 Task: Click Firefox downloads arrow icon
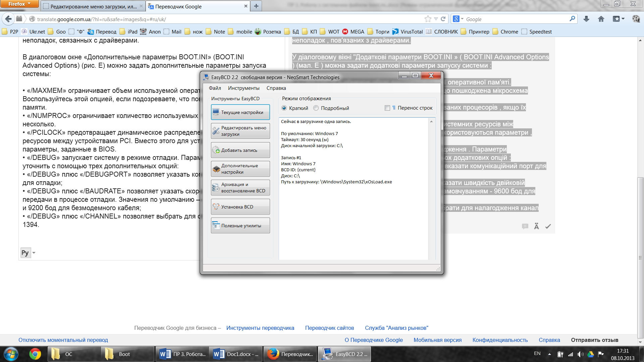(x=586, y=19)
